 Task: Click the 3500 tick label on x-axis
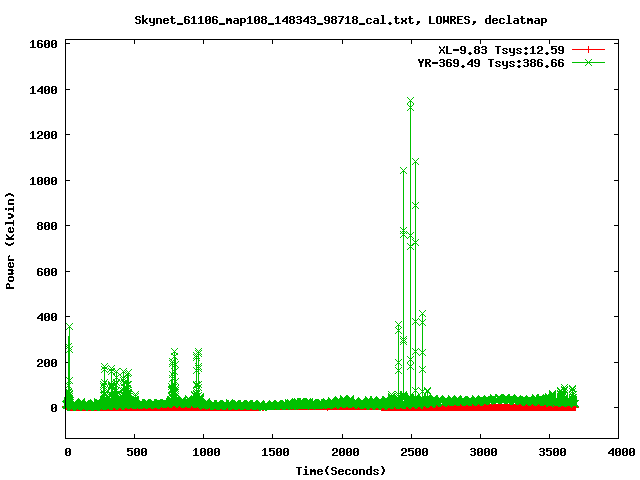pos(550,452)
